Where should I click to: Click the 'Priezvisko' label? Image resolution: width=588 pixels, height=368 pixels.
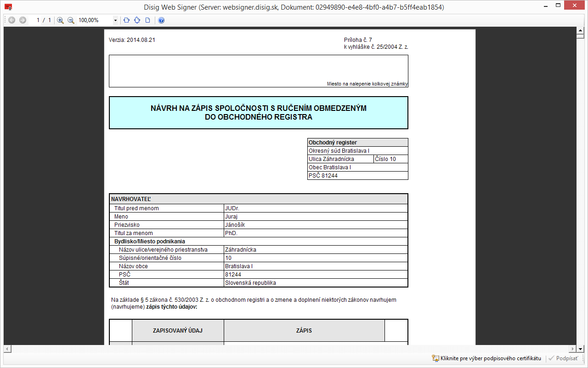tap(127, 225)
